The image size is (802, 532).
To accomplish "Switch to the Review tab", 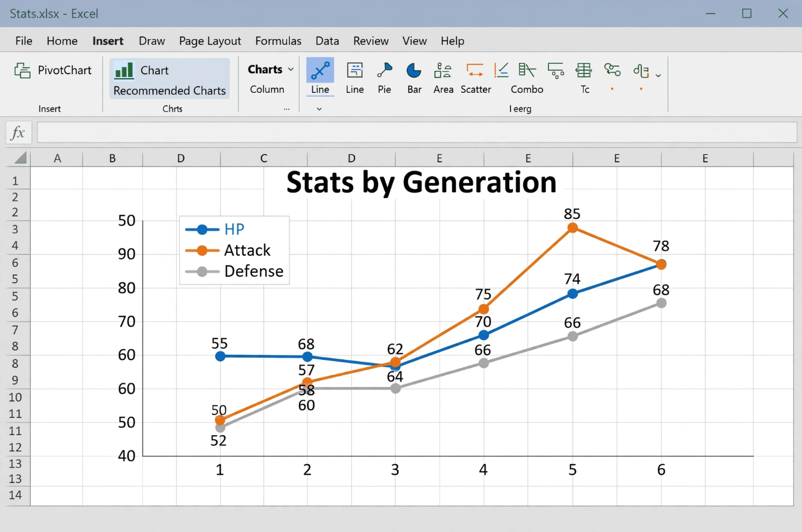I will pos(371,41).
